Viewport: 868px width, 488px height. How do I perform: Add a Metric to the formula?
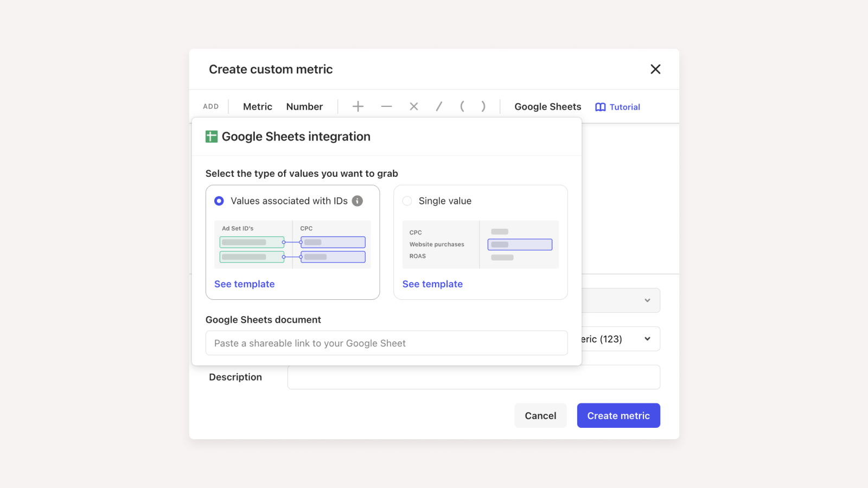[x=258, y=107]
